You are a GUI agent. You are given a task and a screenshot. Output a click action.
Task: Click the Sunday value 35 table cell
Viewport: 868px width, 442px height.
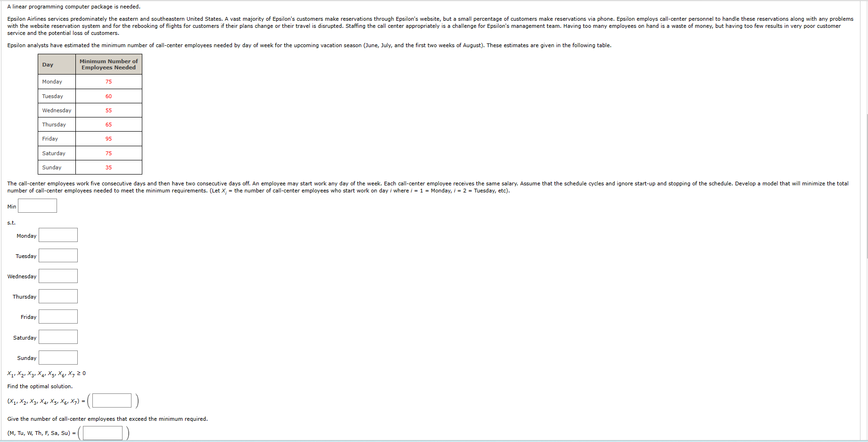[x=109, y=167]
